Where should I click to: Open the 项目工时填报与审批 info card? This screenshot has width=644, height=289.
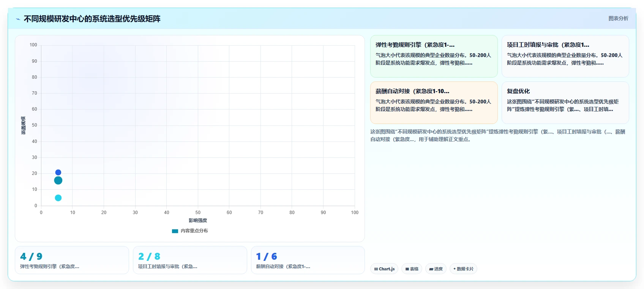[x=565, y=56]
